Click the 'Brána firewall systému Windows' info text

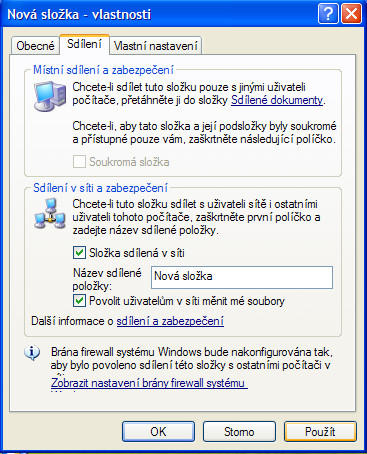[x=192, y=359]
